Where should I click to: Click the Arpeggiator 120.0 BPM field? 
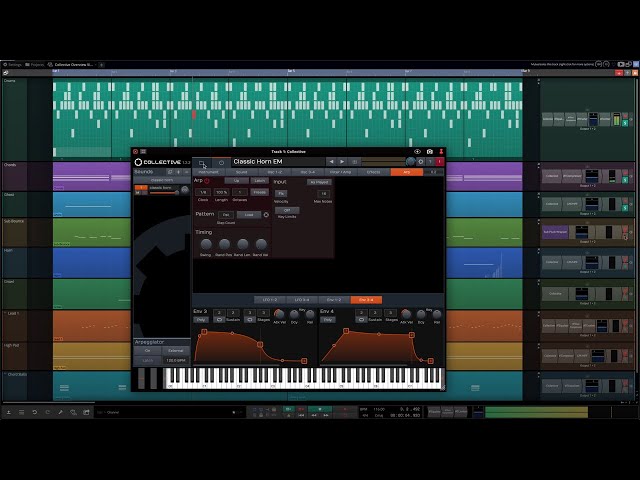coord(176,360)
